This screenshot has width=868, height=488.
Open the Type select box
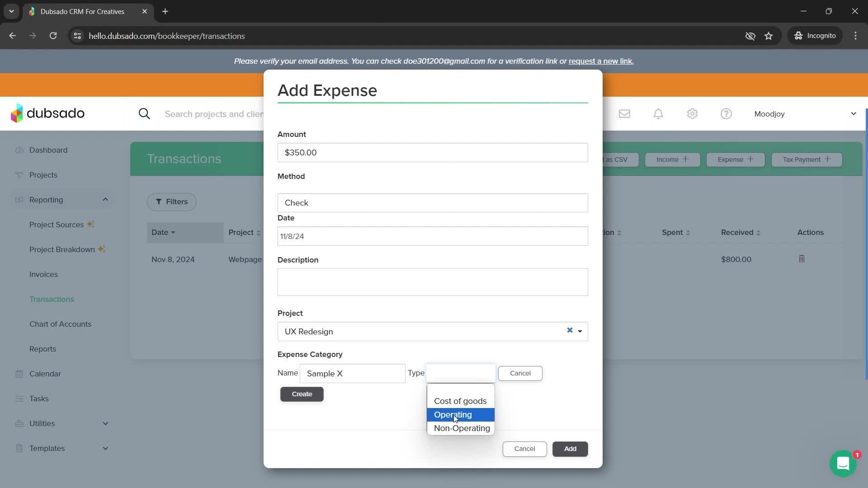(x=461, y=373)
